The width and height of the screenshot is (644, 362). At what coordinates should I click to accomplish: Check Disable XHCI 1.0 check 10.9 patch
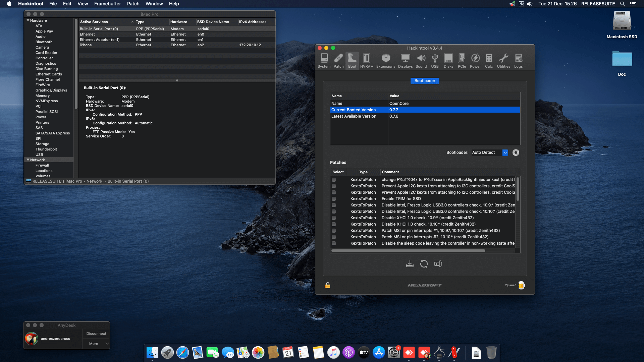click(334, 218)
